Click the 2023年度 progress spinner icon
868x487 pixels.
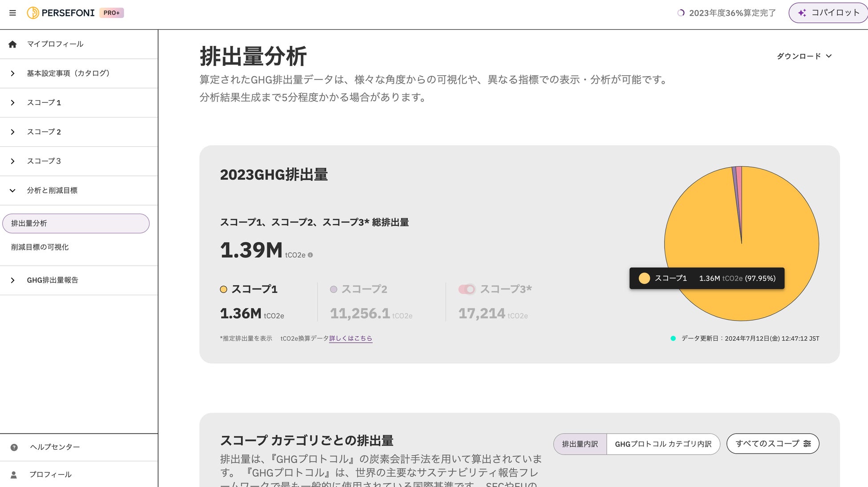tap(681, 13)
